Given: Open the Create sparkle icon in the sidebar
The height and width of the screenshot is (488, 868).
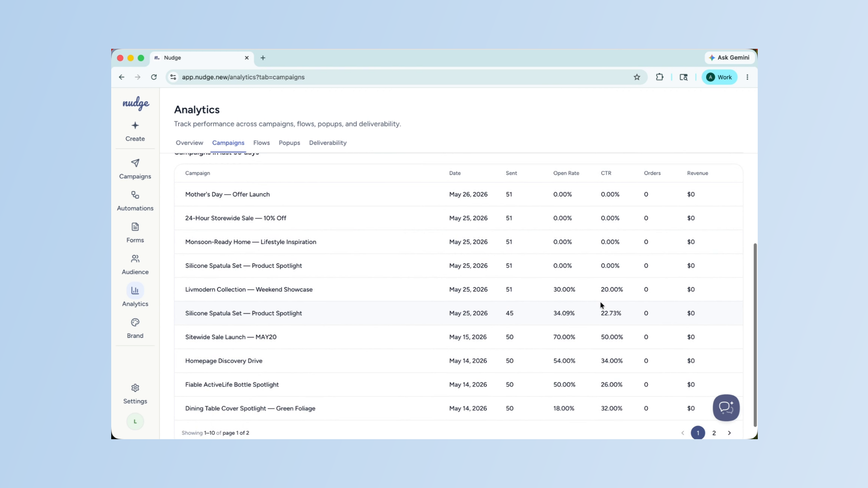Looking at the screenshot, I should [x=135, y=126].
